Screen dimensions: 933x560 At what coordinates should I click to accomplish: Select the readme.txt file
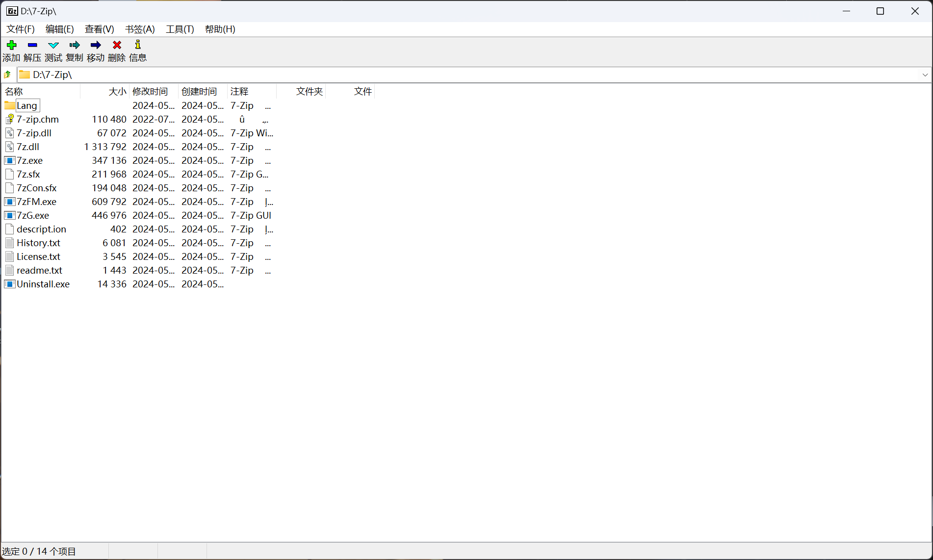coord(39,270)
